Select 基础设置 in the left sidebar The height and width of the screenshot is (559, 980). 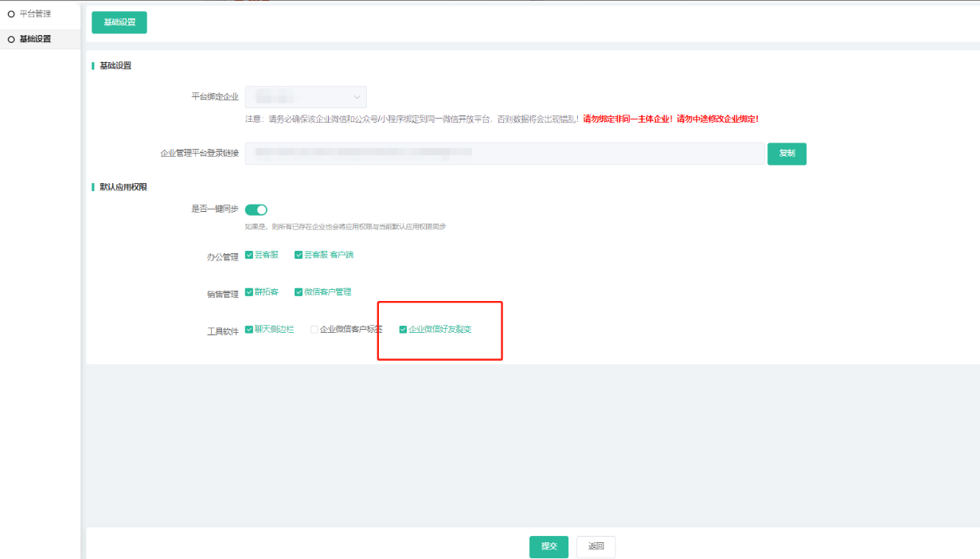35,39
